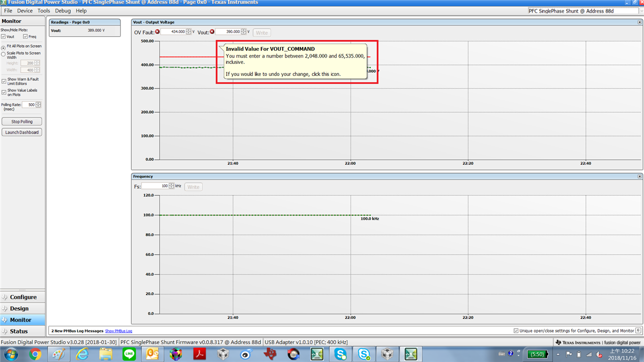Click the Vout command stepper arrows
644x362 pixels.
[x=244, y=32]
